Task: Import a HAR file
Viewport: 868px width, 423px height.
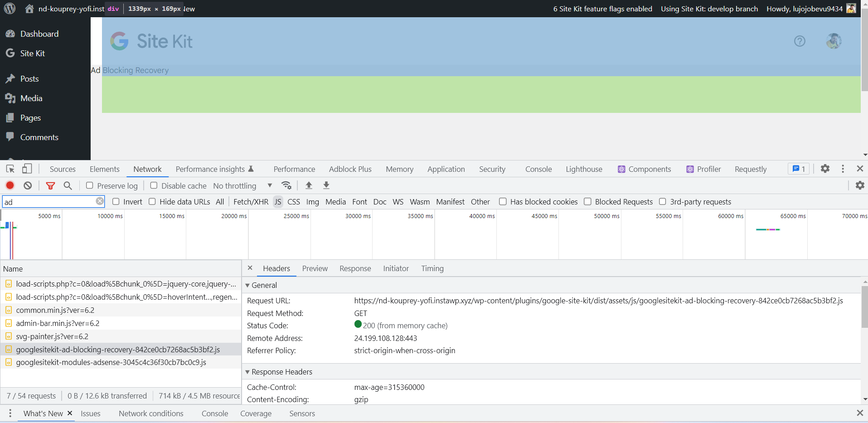Action: tap(309, 185)
